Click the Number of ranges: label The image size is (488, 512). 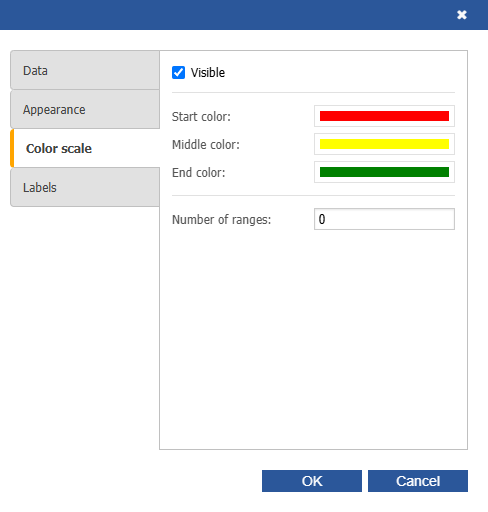coord(221,220)
